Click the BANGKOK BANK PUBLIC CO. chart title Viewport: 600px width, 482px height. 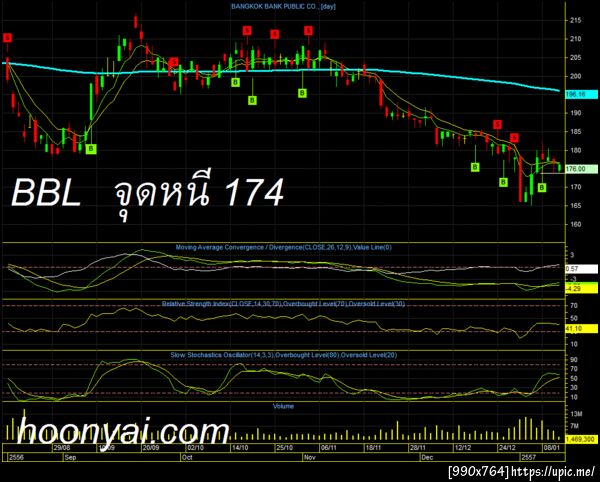[x=283, y=7]
